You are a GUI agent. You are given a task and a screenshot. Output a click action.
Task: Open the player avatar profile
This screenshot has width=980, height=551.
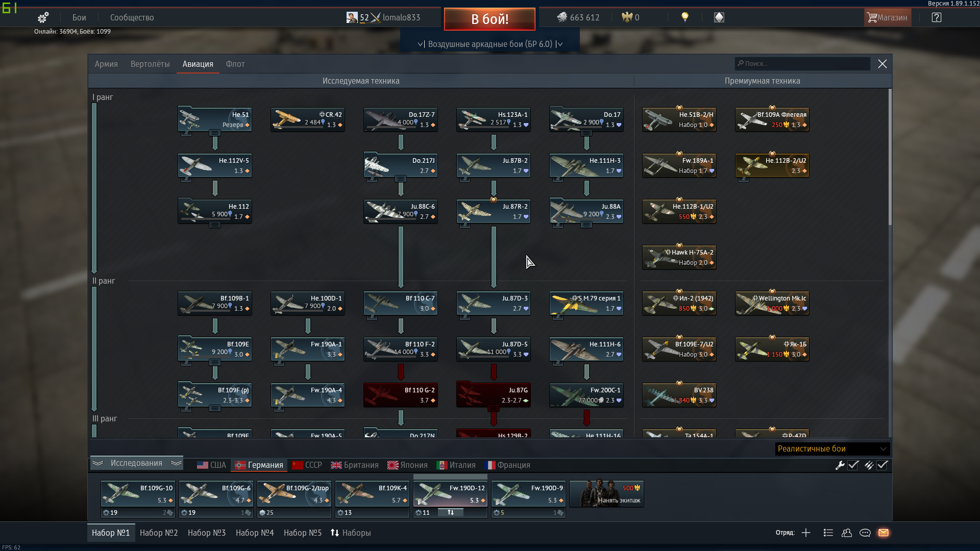pyautogui.click(x=352, y=17)
